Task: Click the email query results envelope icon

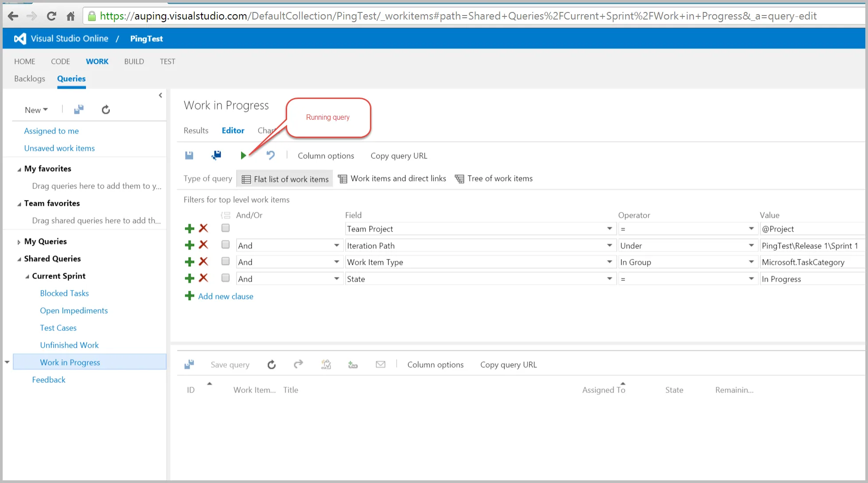Action: [x=380, y=365]
